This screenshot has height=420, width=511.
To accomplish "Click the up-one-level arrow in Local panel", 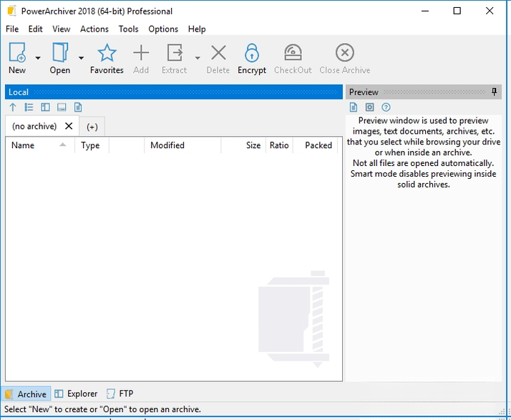I will pyautogui.click(x=13, y=107).
